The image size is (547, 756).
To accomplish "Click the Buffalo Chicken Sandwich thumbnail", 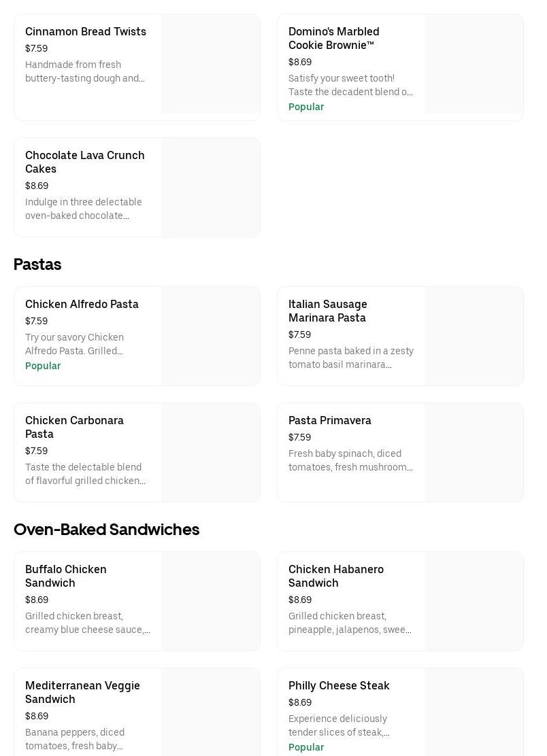I will pyautogui.click(x=211, y=601).
